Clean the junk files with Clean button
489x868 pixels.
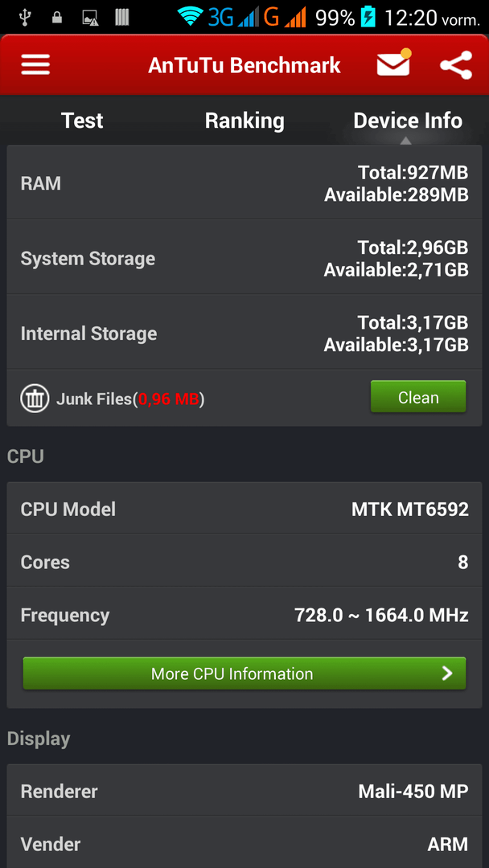pos(418,396)
